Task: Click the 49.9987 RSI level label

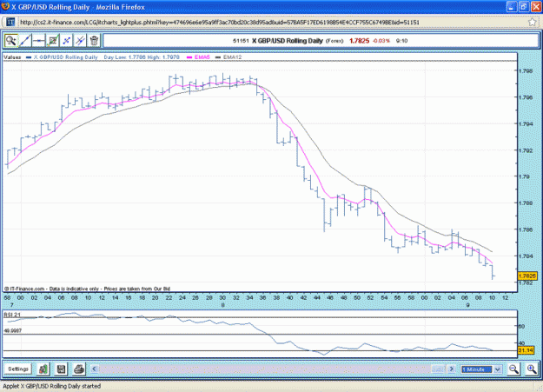Action: (x=13, y=331)
